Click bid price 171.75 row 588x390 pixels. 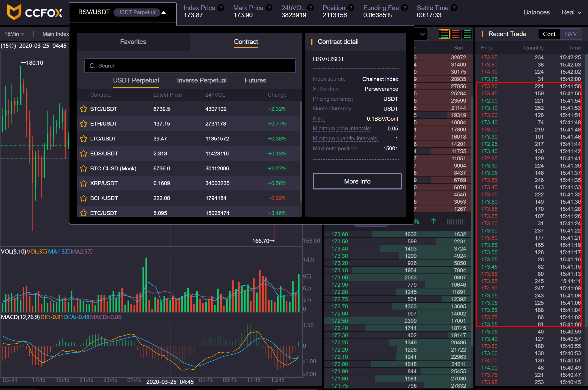tap(397, 386)
